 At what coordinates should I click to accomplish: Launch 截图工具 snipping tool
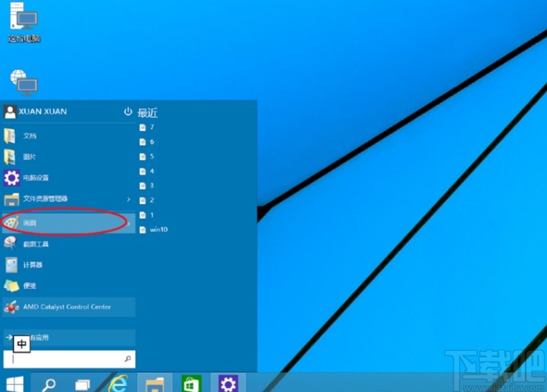click(69, 244)
